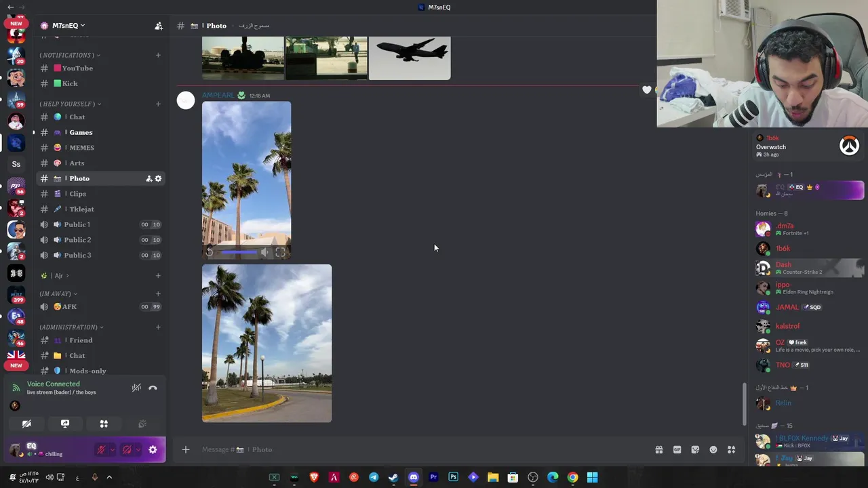
Task: Open the M7snEQ server menu
Action: [68, 26]
